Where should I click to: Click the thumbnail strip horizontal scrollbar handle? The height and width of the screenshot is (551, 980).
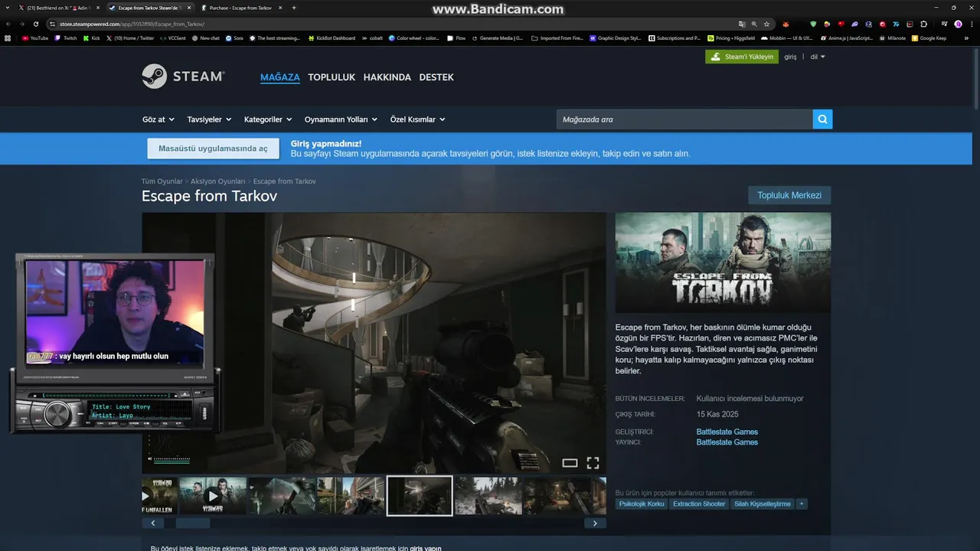click(x=193, y=523)
